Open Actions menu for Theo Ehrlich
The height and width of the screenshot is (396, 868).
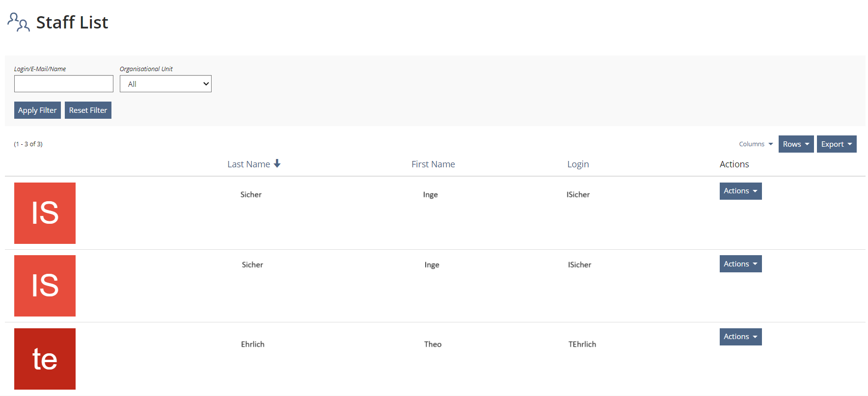[740, 337]
